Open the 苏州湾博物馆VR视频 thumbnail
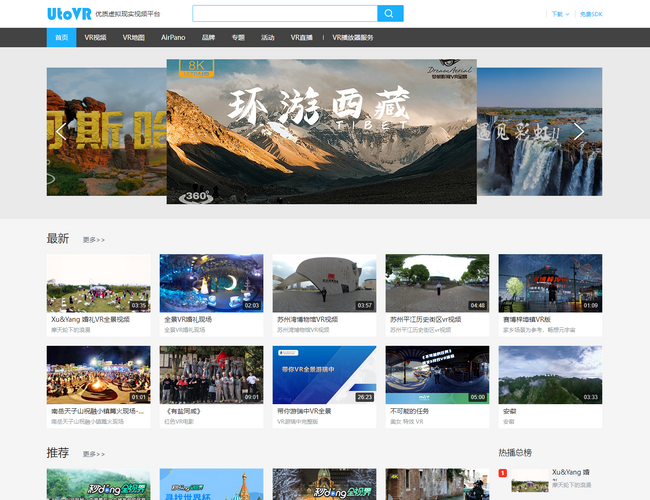The width and height of the screenshot is (650, 500). (324, 283)
